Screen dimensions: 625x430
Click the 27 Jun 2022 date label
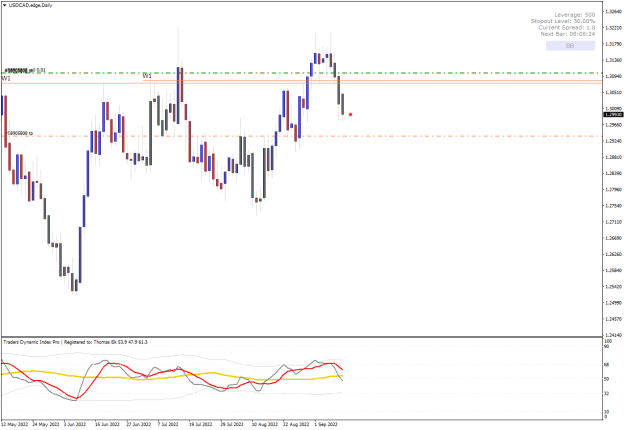click(139, 424)
